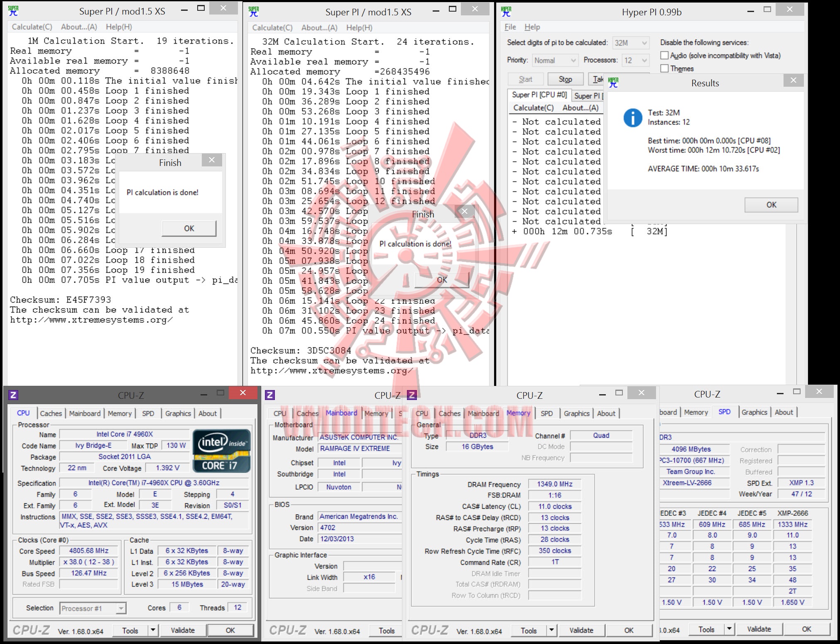Open Tools dropdown arrow in CPU-Z CPU window

[153, 630]
